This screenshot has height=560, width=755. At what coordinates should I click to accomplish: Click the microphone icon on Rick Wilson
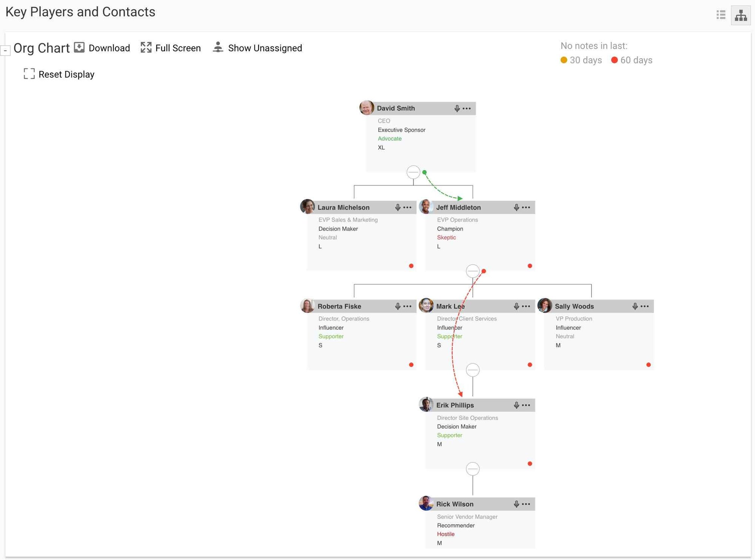pyautogui.click(x=515, y=504)
